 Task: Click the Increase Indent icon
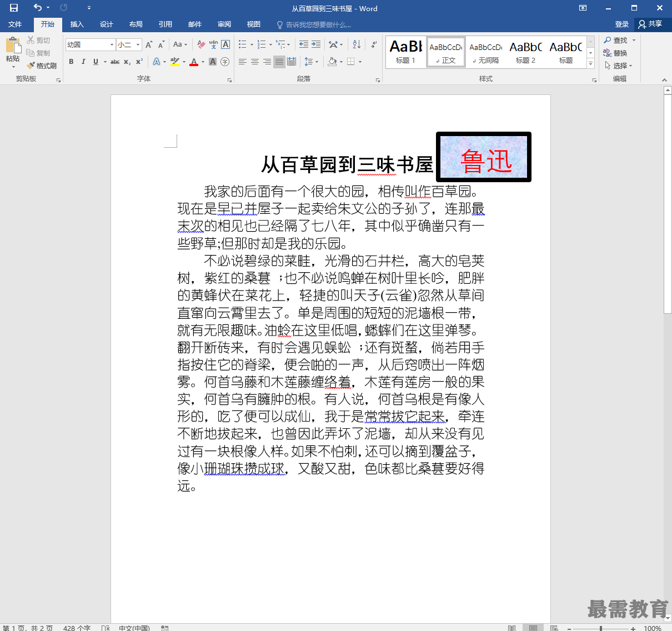316,44
